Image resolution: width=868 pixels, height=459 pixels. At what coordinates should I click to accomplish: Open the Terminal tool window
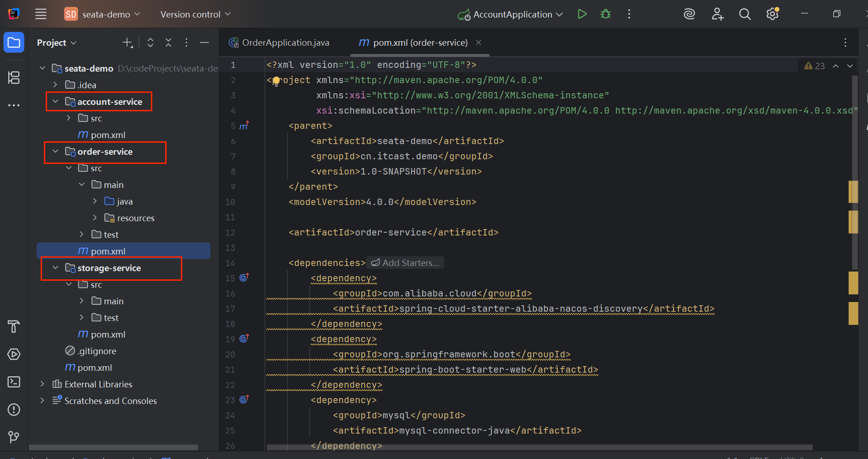14,382
